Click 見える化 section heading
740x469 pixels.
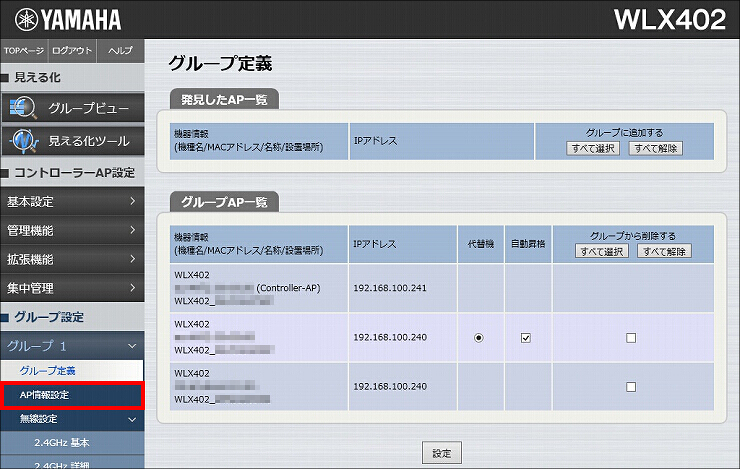pyautogui.click(x=37, y=77)
